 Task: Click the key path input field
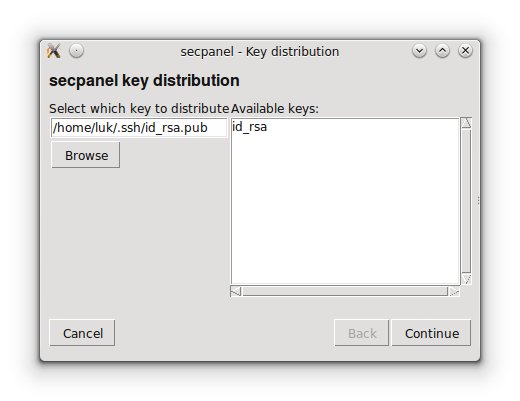[x=139, y=128]
